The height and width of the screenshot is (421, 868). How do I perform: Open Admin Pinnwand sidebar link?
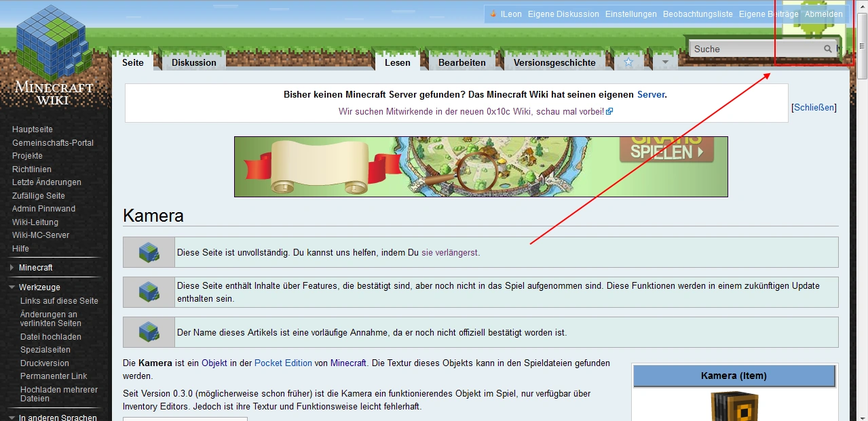click(x=44, y=209)
